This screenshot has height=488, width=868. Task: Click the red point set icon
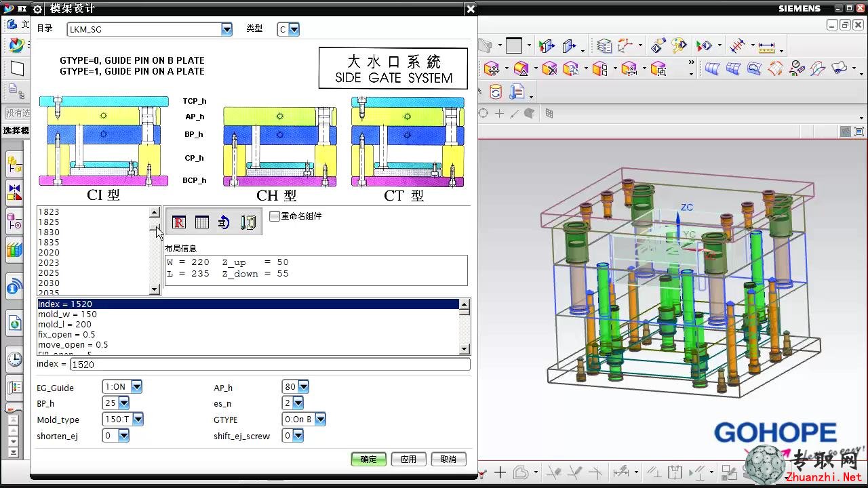coord(738,46)
